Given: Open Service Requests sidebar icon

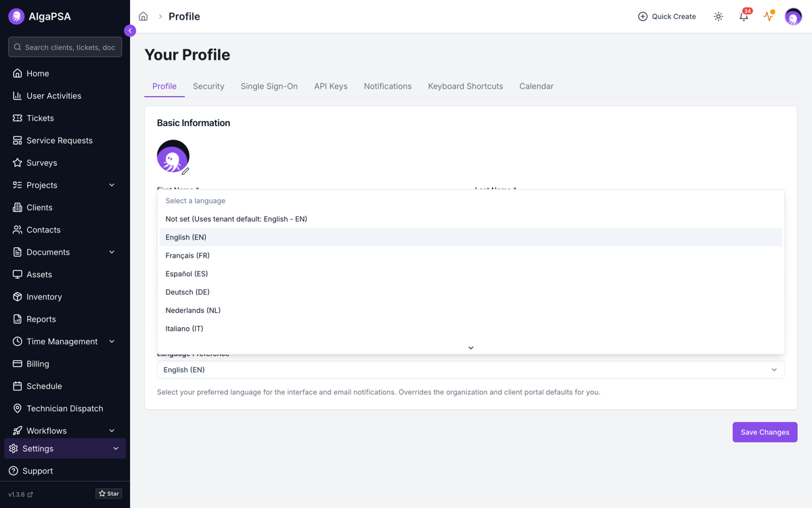Looking at the screenshot, I should coord(18,140).
